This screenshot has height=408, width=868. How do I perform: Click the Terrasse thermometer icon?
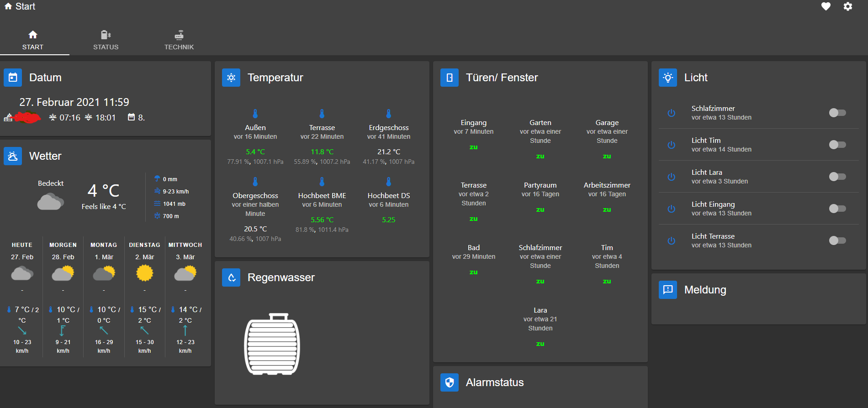tap(322, 114)
